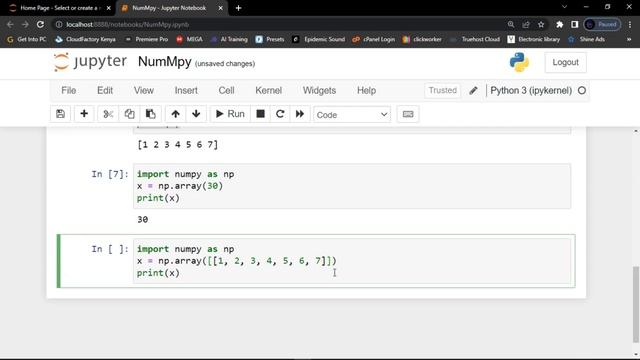Run the selected cell
The height and width of the screenshot is (360, 640).
(230, 114)
